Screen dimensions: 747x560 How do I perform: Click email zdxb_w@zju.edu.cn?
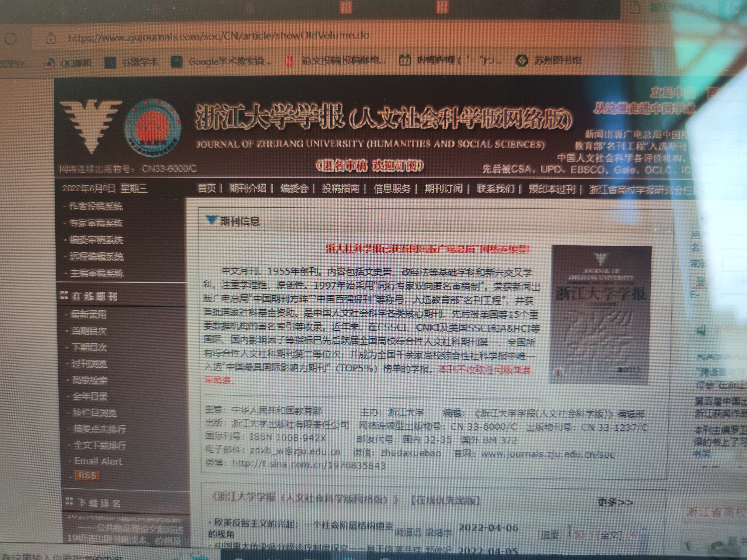[295, 451]
